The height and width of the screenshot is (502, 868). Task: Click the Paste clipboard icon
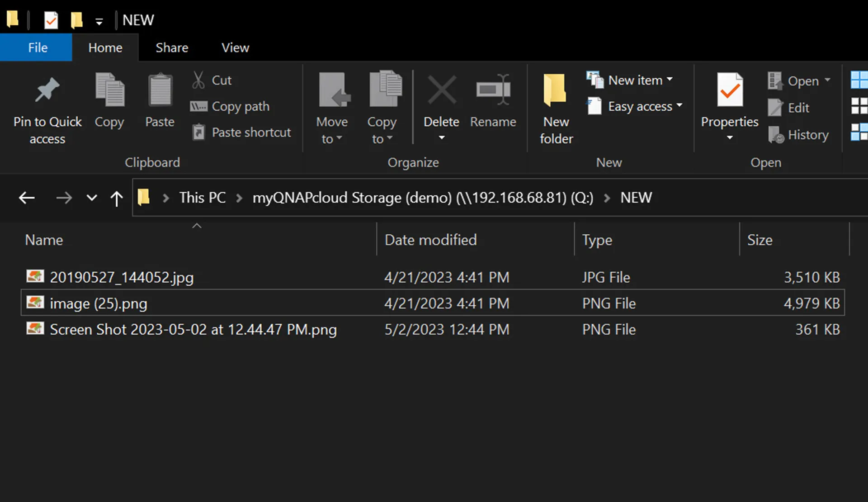[x=160, y=90]
